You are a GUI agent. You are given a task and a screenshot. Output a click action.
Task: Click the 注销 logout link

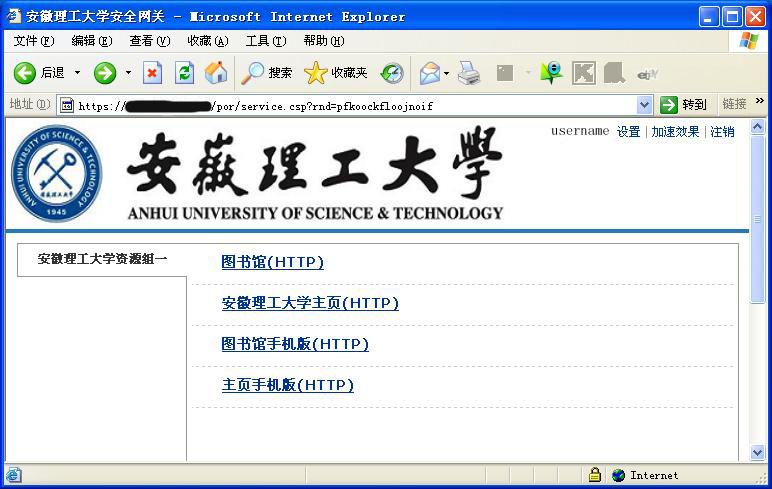point(722,132)
